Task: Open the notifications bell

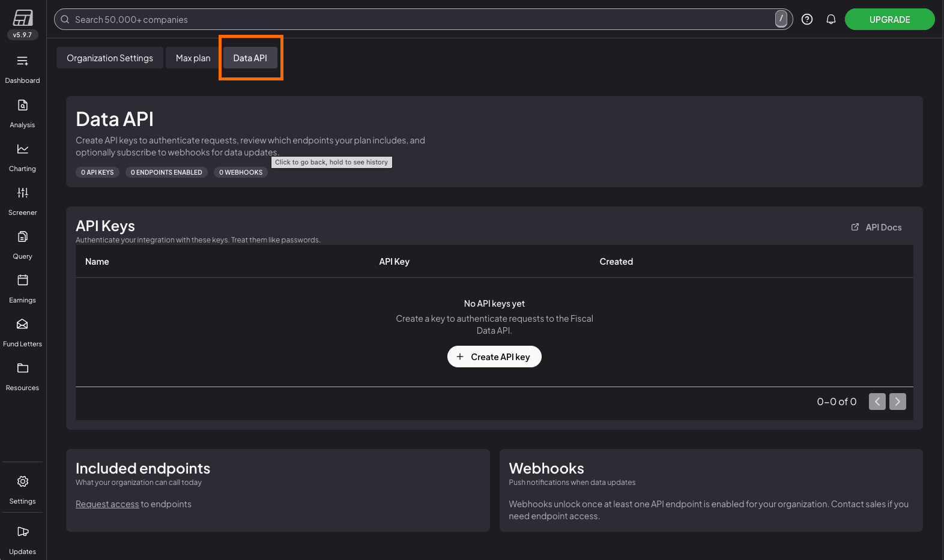Action: point(831,19)
